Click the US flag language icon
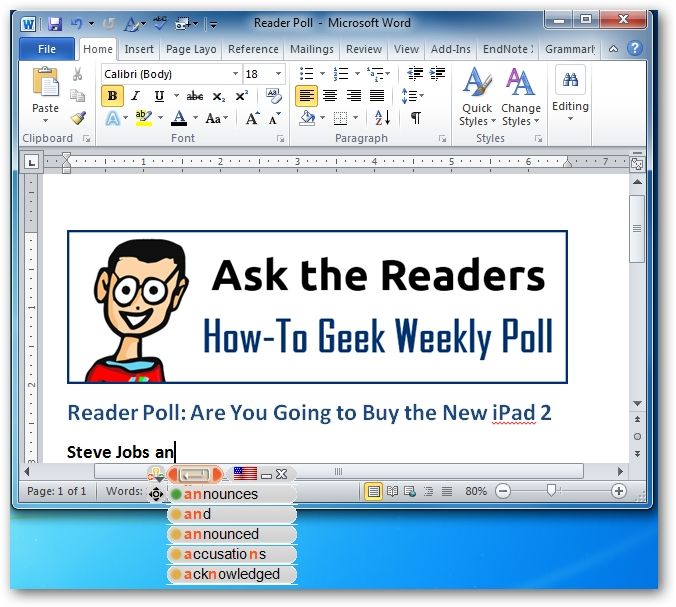 pyautogui.click(x=245, y=474)
